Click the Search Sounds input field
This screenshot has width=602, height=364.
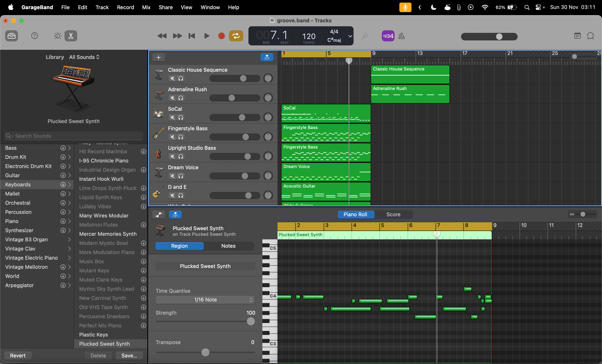[73, 136]
